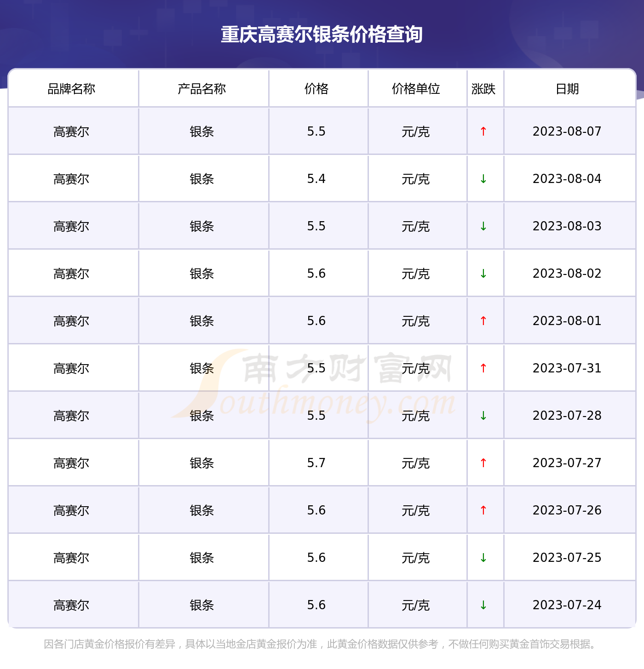The width and height of the screenshot is (644, 669).
Task: Click price 5.4 in the 2023-08-04 row
Action: click(x=316, y=179)
